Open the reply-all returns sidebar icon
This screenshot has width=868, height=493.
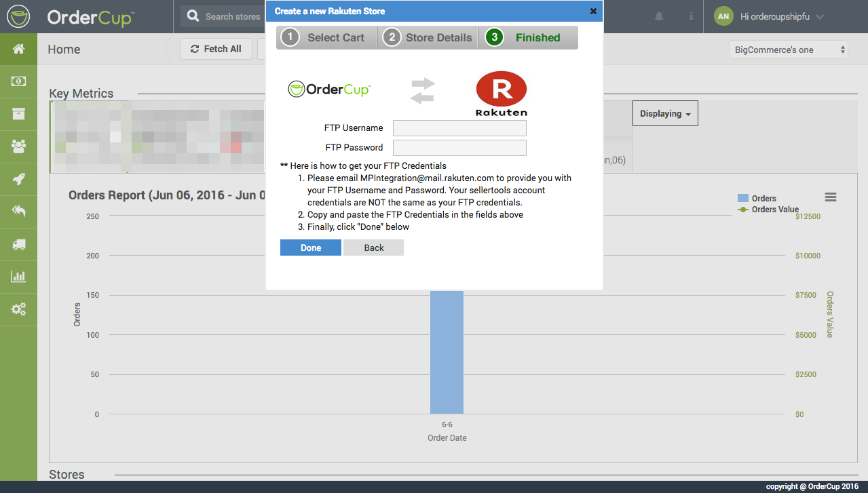18,212
